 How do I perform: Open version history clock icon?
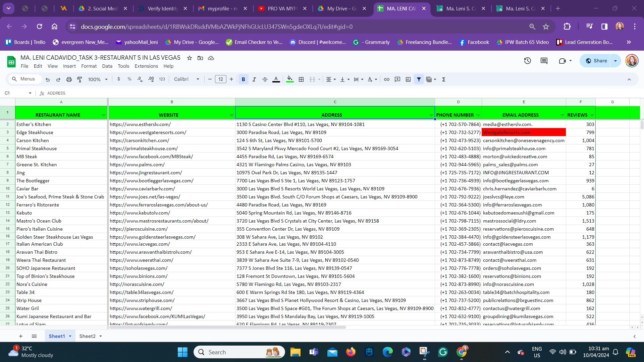(527, 61)
